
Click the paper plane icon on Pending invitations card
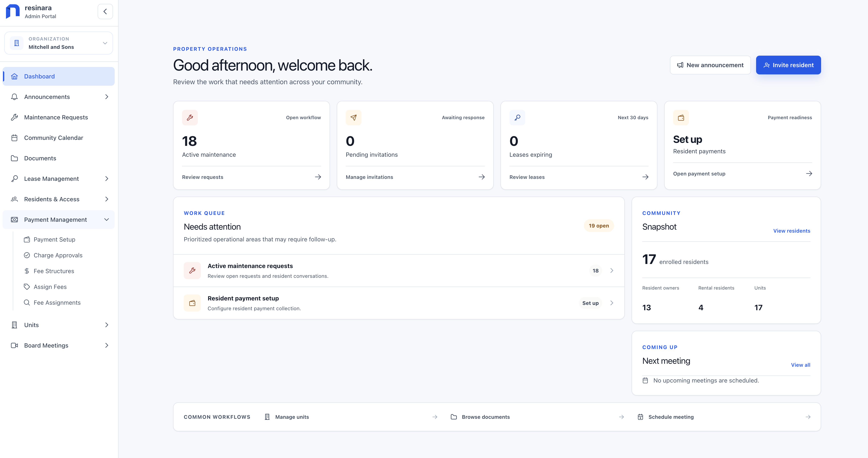[x=353, y=118]
